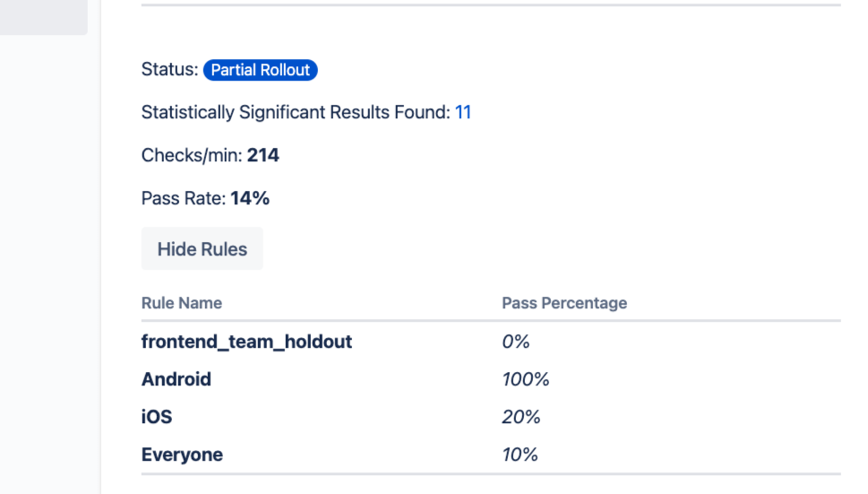The height and width of the screenshot is (494, 868).
Task: Click the Checks/min label text
Action: (192, 155)
